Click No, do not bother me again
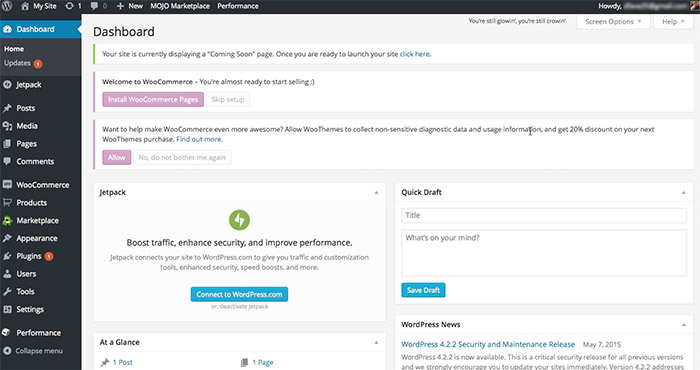 (x=182, y=158)
